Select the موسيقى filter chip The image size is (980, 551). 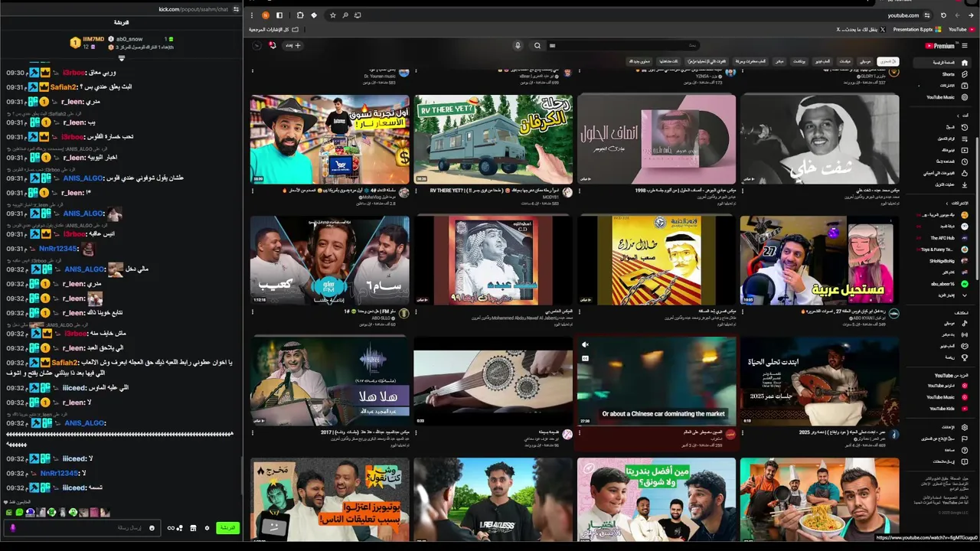865,61
